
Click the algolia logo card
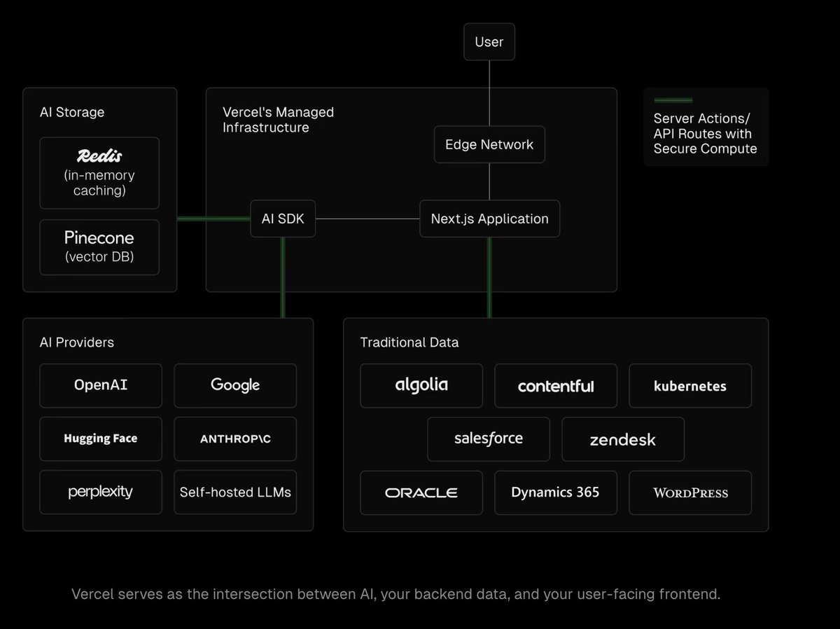421,385
